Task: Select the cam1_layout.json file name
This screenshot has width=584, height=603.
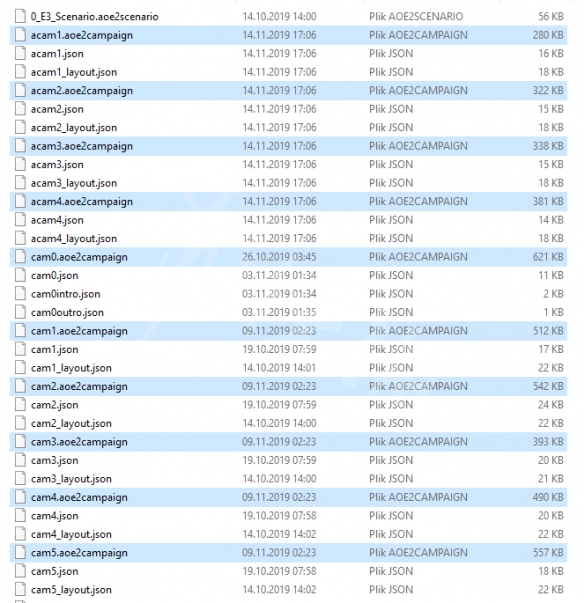Action: tap(71, 368)
